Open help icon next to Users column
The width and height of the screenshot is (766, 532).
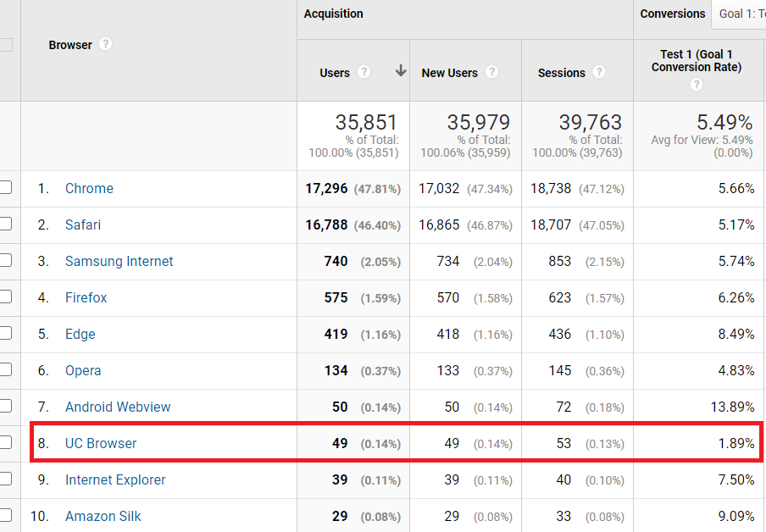(364, 72)
